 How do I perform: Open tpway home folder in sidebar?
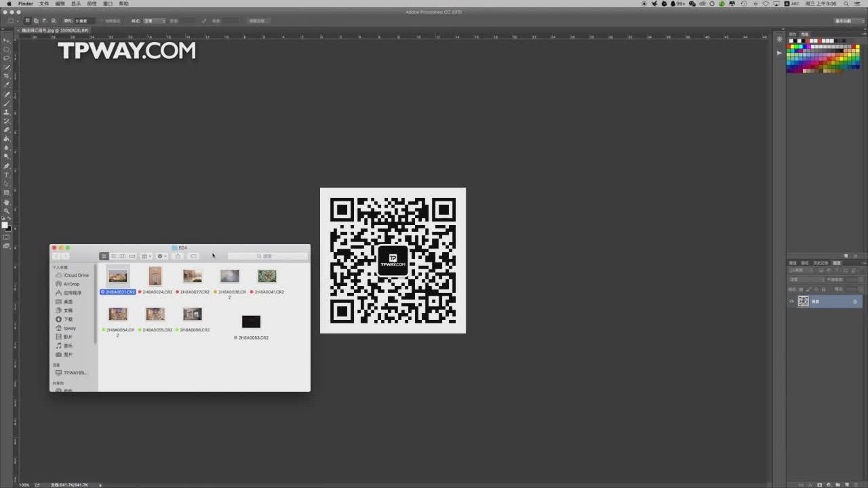tap(66, 328)
